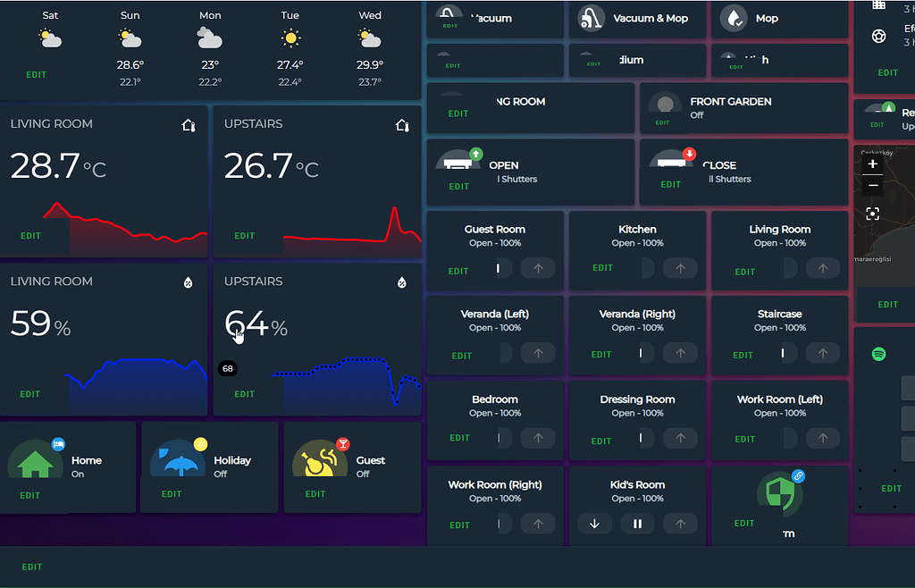Click the soccer ball icon in the sidebar
This screenshot has height=588, width=915.
tap(878, 37)
